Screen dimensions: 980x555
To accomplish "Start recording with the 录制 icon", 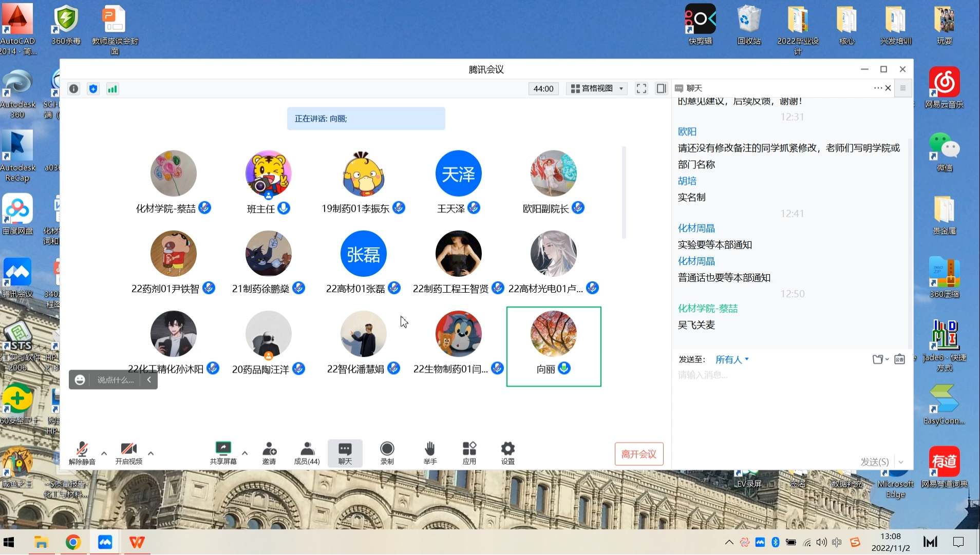I will pyautogui.click(x=387, y=453).
